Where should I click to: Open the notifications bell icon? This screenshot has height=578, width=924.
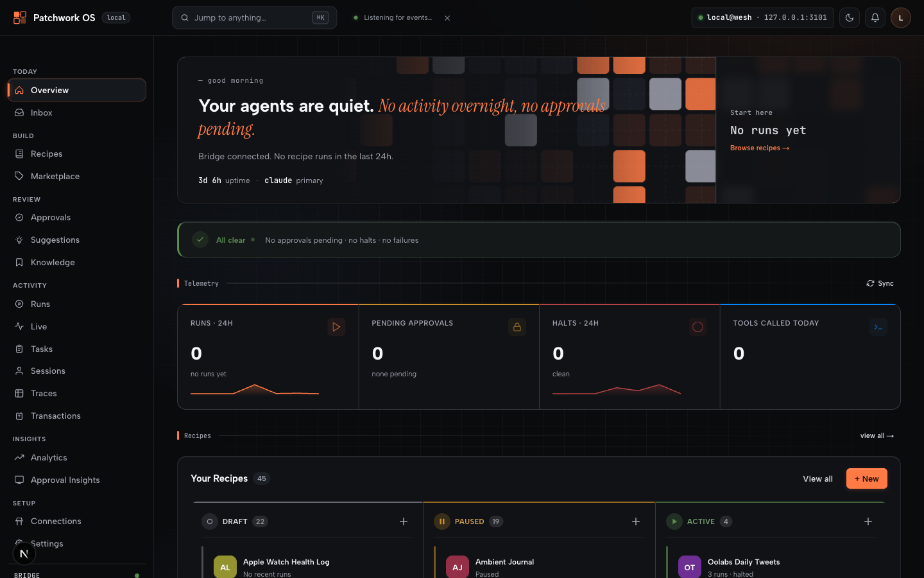click(x=875, y=18)
